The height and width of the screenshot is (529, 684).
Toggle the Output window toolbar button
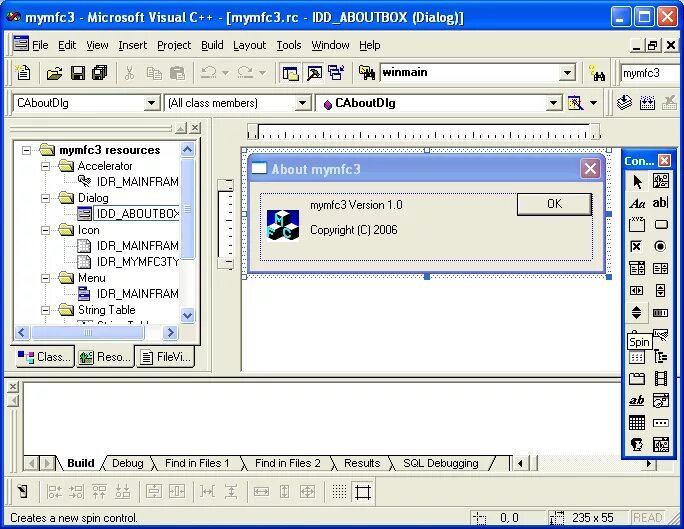click(314, 73)
